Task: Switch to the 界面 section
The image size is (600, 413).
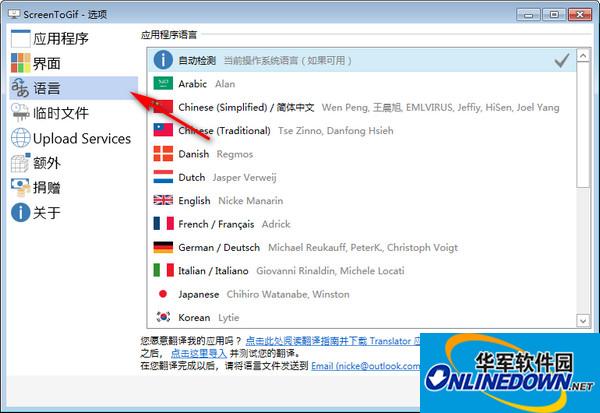Action: pos(73,64)
